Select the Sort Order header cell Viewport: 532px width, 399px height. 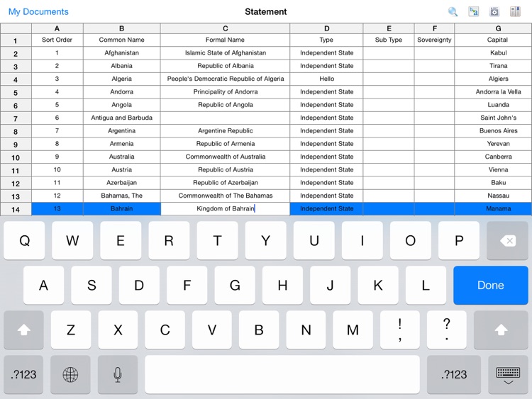point(57,40)
